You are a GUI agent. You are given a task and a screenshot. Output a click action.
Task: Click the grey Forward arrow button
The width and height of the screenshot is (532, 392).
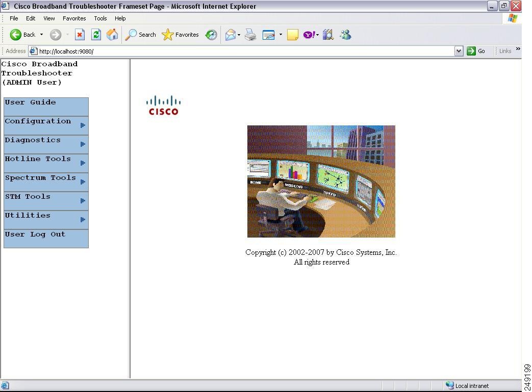pyautogui.click(x=56, y=35)
